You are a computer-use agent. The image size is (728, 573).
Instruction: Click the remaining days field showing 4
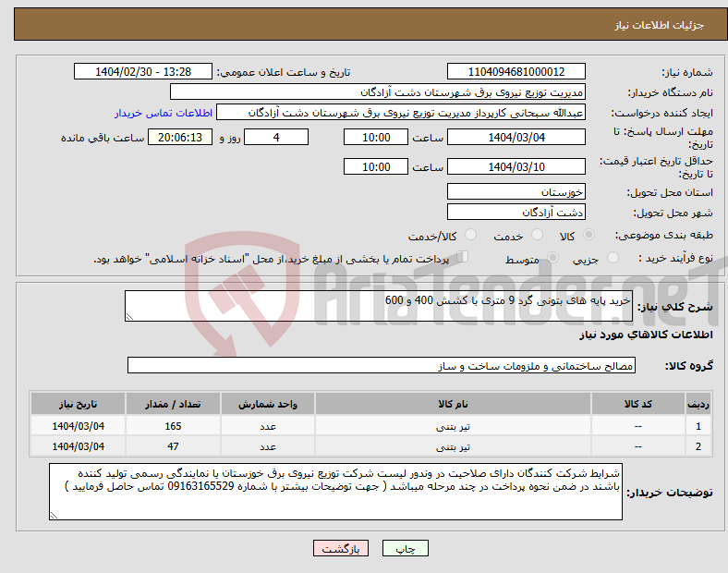(276, 137)
